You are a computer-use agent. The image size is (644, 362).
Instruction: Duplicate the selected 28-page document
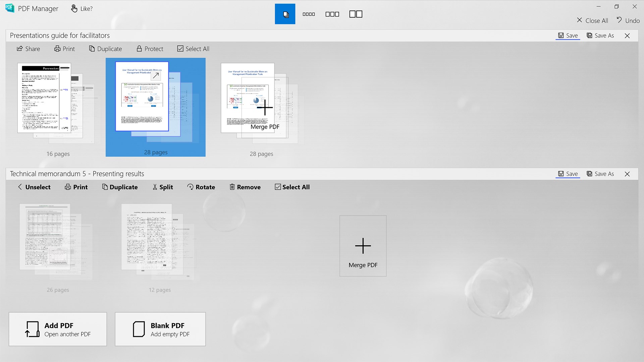(105, 49)
